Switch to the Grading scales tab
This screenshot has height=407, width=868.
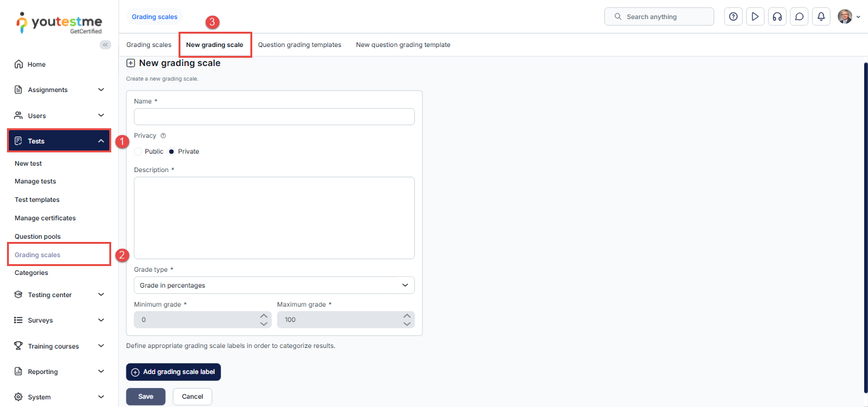tap(149, 45)
